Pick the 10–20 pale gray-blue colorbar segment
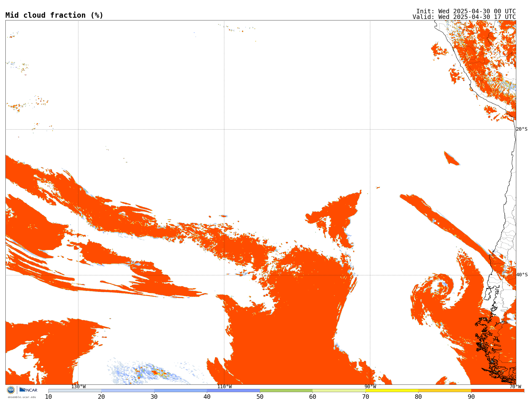The width and height of the screenshot is (532, 400). click(x=75, y=391)
